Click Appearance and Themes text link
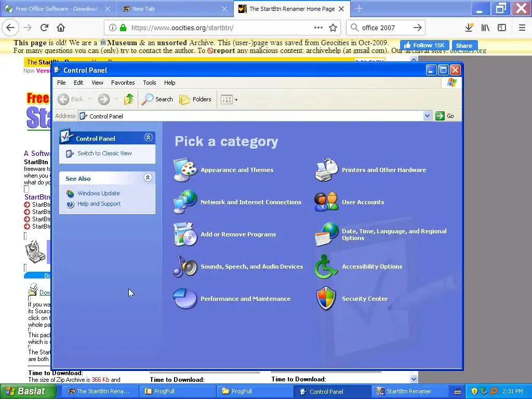Image resolution: width=532 pixels, height=399 pixels. [x=237, y=170]
